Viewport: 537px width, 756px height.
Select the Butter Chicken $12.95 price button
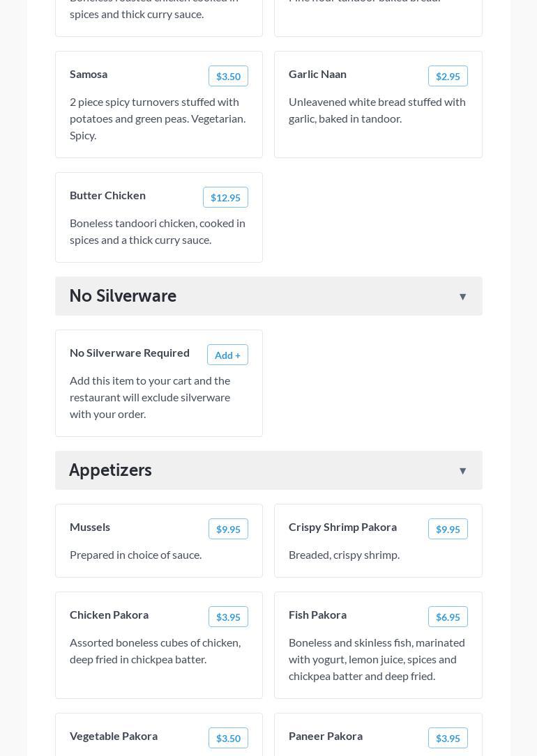[x=225, y=198]
